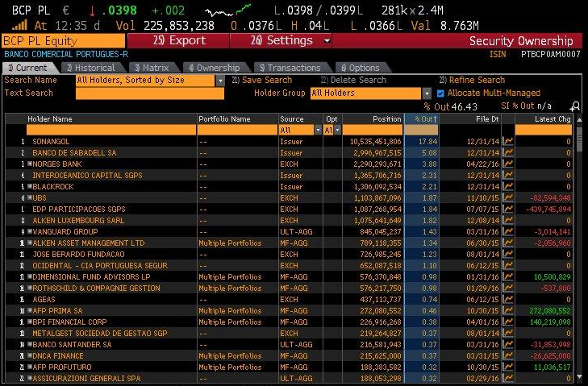
Task: Expand the NORGES BANK holder row
Action: click(30, 164)
